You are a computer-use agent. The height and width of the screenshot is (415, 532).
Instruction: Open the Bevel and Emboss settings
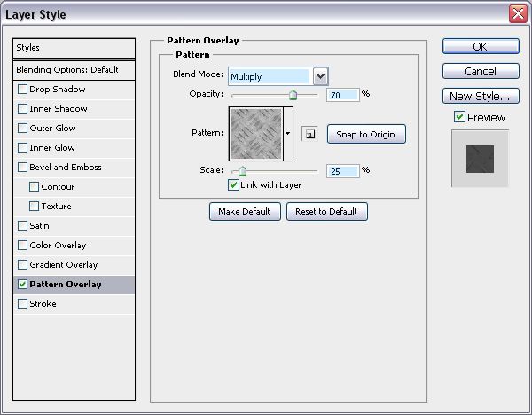pos(66,168)
